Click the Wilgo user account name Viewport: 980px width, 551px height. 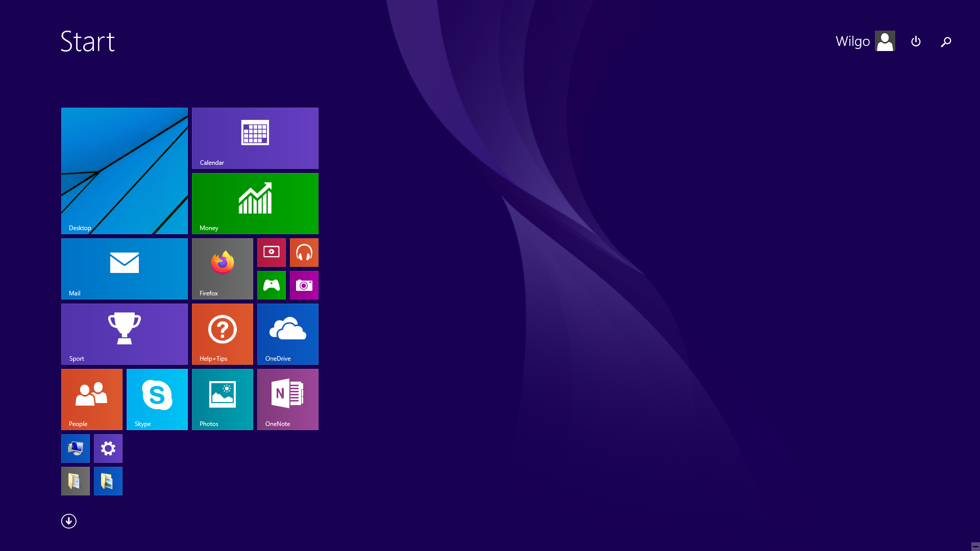pos(852,41)
